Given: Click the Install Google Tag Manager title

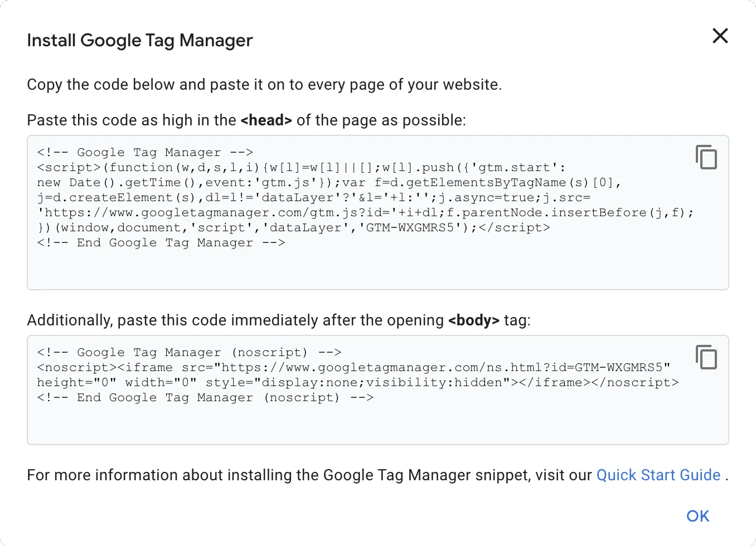Looking at the screenshot, I should tap(139, 40).
